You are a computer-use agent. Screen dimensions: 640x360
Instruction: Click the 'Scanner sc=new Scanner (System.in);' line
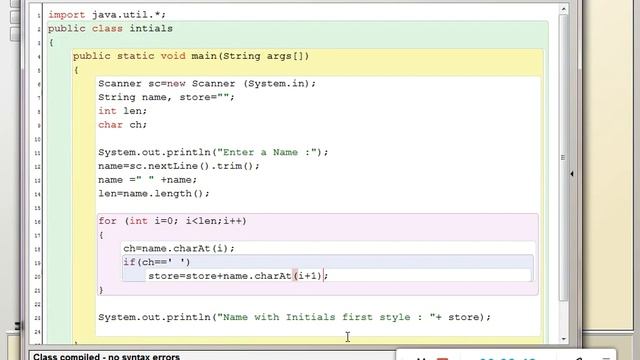[x=207, y=84]
